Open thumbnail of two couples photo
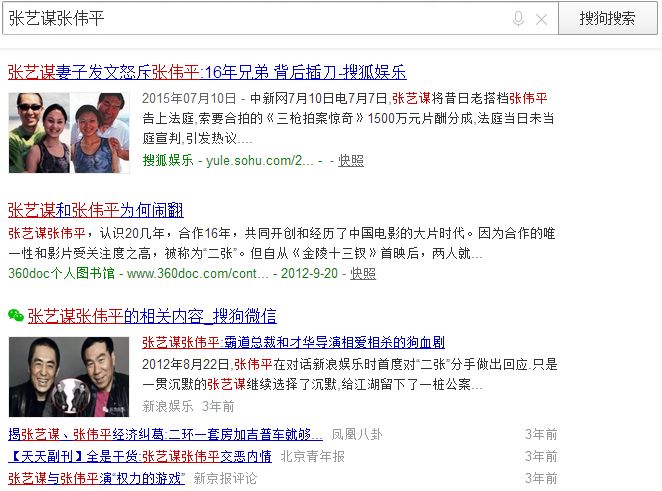Viewport: 662px width, 491px height. tap(69, 133)
